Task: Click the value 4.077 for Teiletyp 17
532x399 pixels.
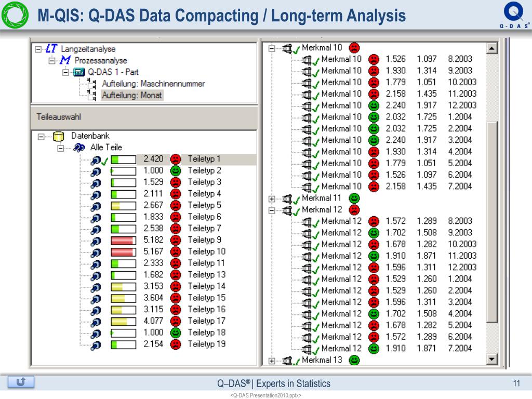Action: coord(153,321)
